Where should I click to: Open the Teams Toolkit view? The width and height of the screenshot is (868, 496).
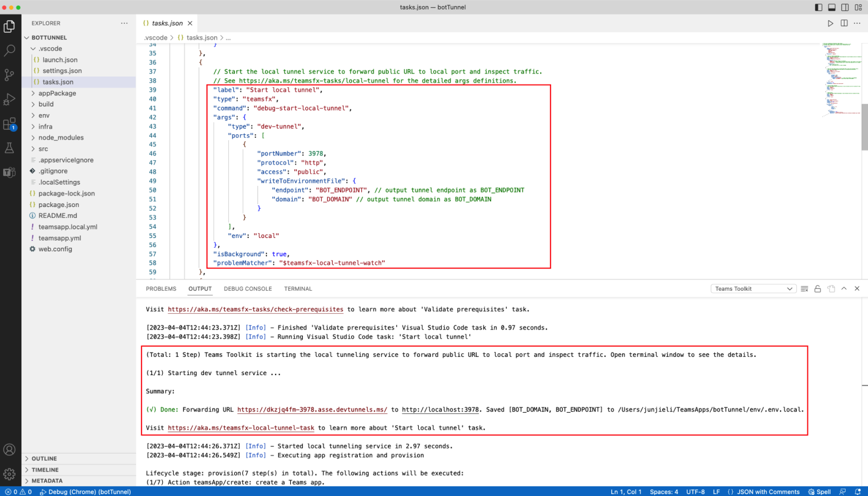point(9,172)
